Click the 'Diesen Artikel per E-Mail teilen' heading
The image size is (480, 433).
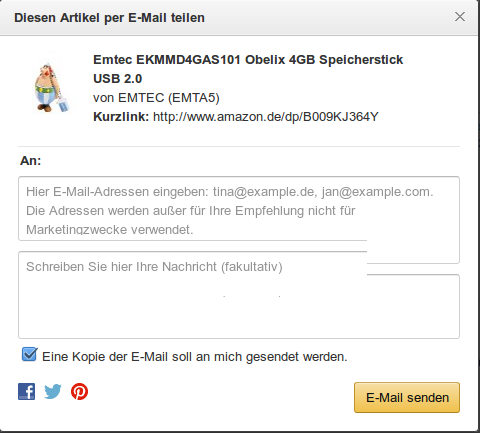click(109, 18)
